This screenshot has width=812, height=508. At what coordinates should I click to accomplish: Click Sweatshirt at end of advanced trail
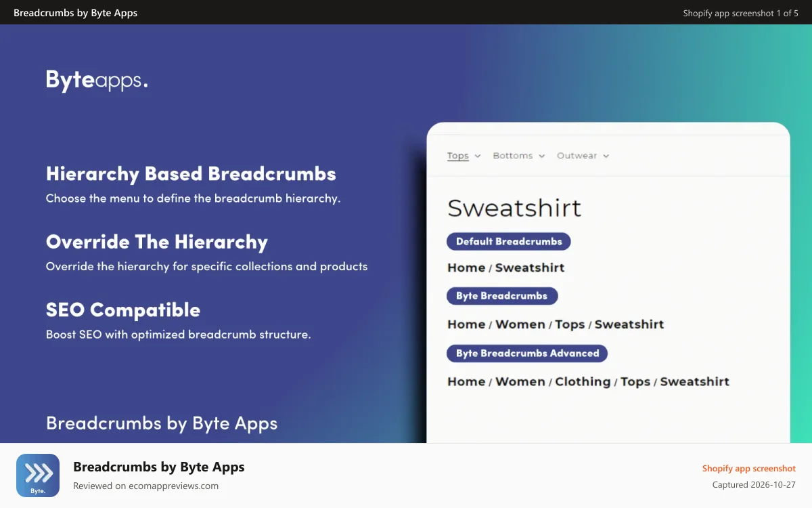(x=695, y=382)
